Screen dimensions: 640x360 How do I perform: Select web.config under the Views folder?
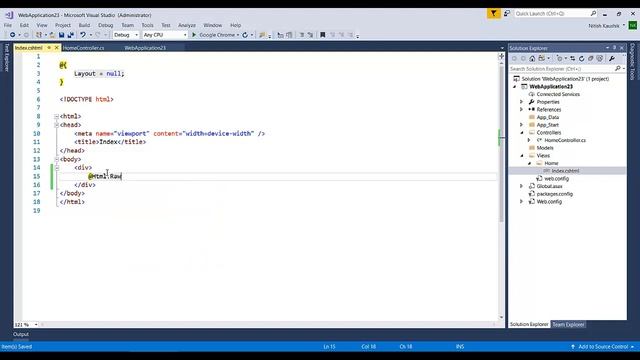[556, 179]
